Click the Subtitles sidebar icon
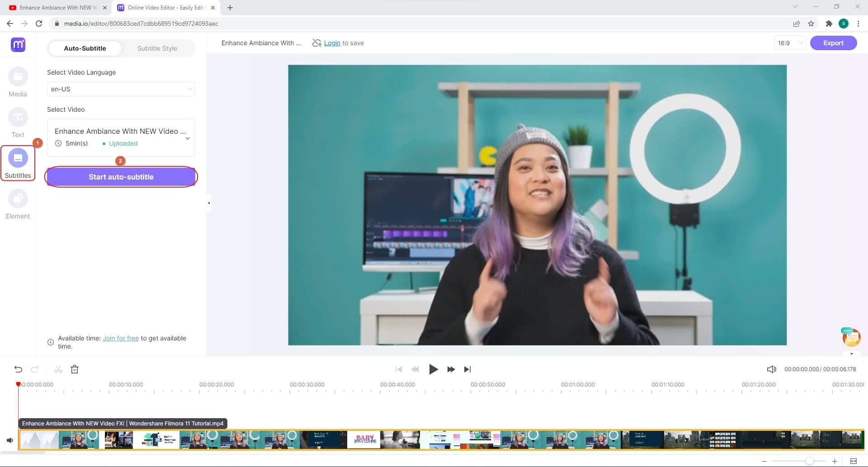Image resolution: width=868 pixels, height=467 pixels. (x=18, y=159)
